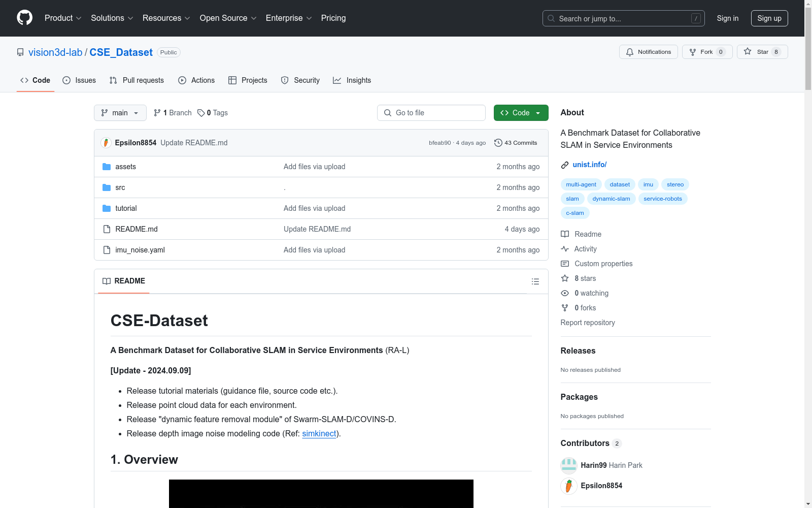The width and height of the screenshot is (812, 508).
Task: Click the README.md file icon
Action: (107, 229)
